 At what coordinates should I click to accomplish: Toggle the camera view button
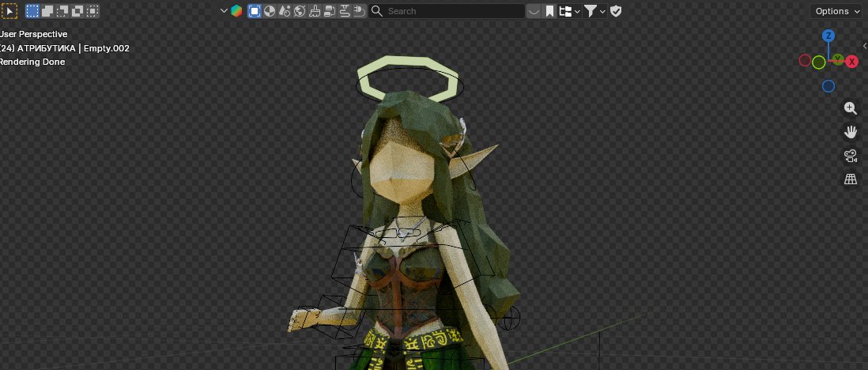point(851,156)
